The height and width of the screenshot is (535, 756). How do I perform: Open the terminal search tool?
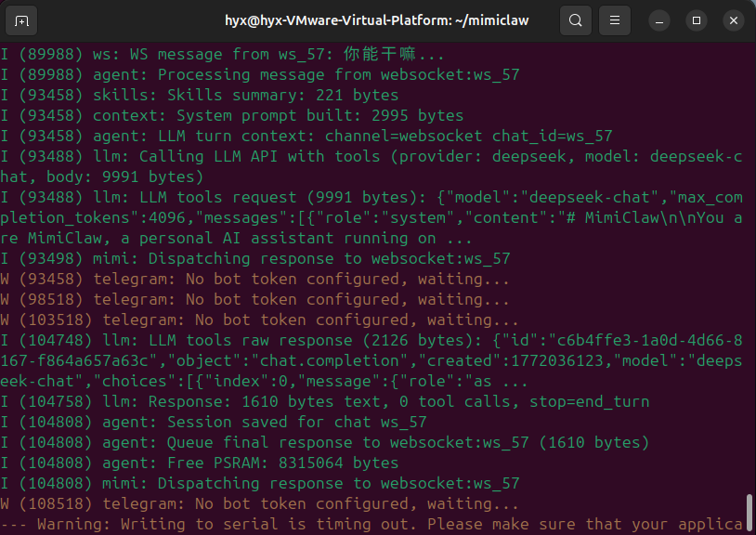tap(575, 20)
